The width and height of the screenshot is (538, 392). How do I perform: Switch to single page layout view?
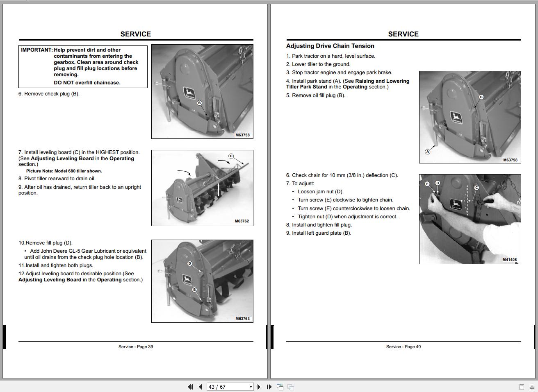click(x=522, y=387)
